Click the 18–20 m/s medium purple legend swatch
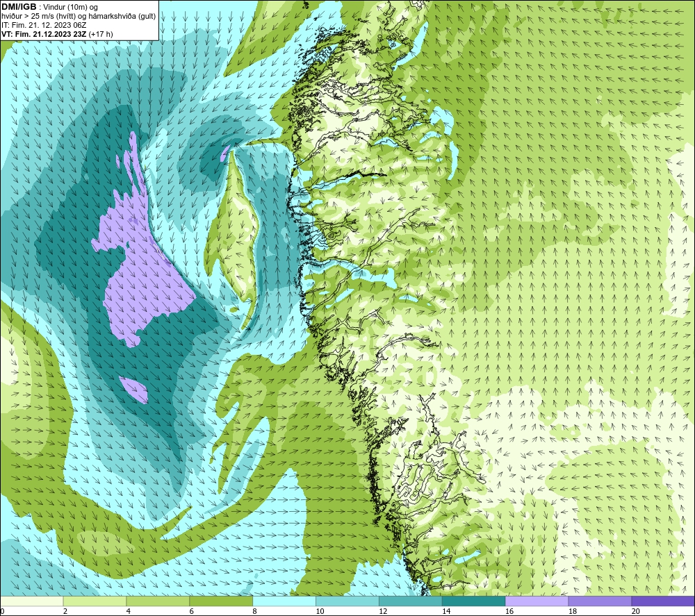 point(600,601)
